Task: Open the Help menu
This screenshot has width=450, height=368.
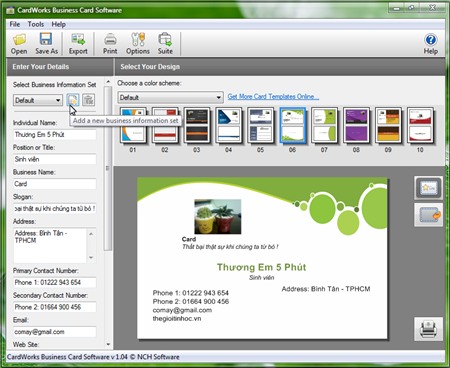Action: point(58,24)
